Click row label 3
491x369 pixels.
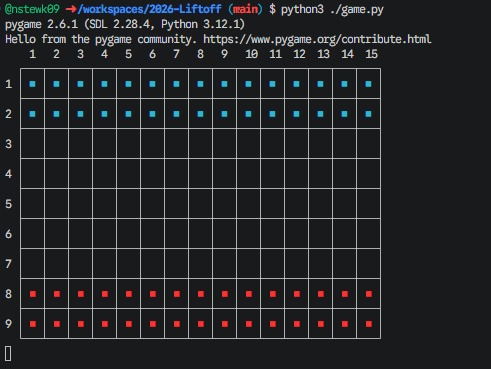click(9, 144)
